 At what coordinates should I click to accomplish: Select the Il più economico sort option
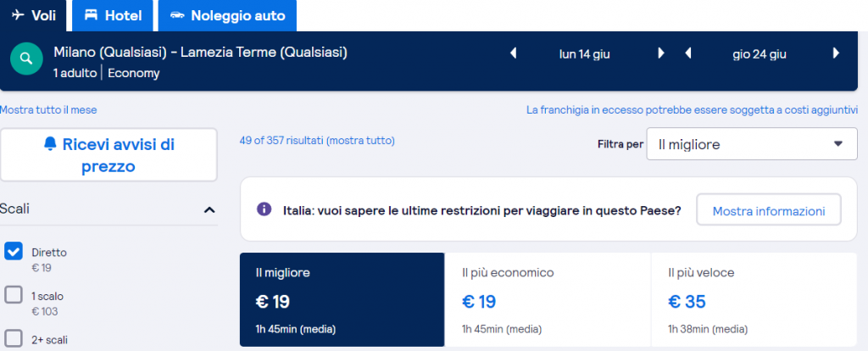pos(547,299)
